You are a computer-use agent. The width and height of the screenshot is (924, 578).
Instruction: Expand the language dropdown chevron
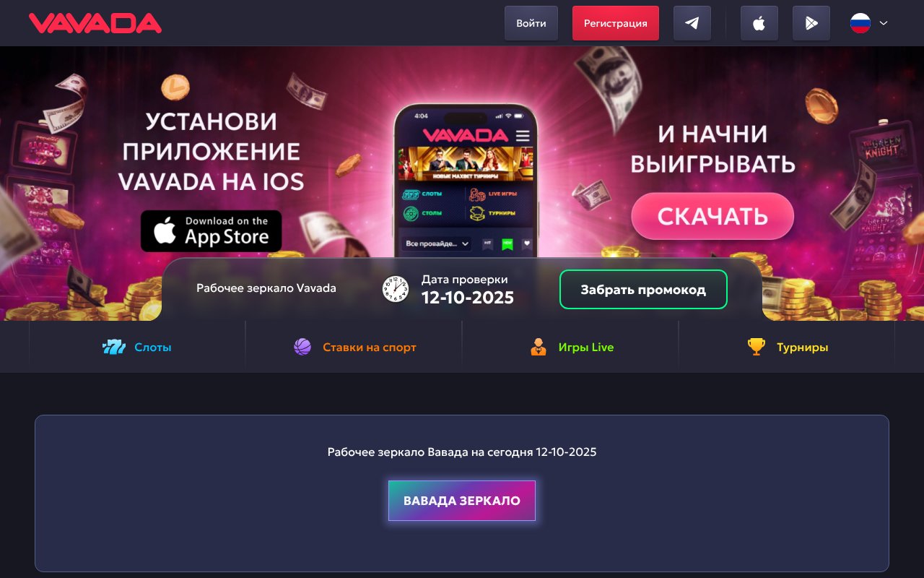pos(884,23)
